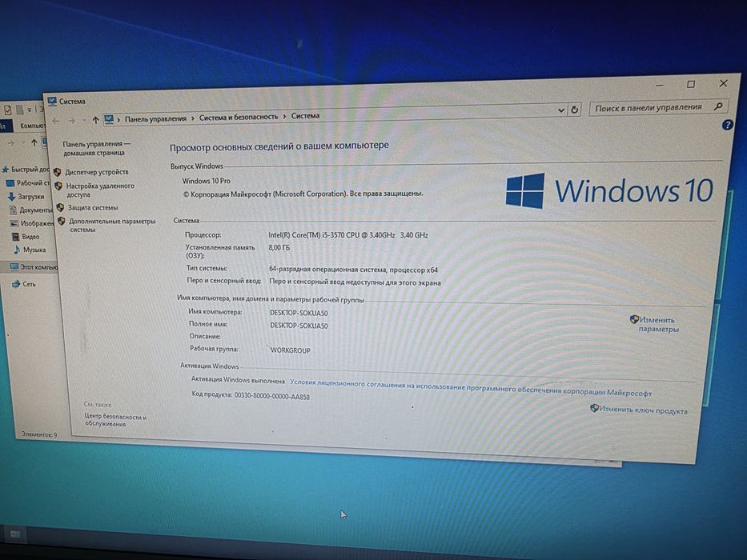This screenshot has width=747, height=560.
Task: Click the WORKGROUP value
Action: pos(290,350)
